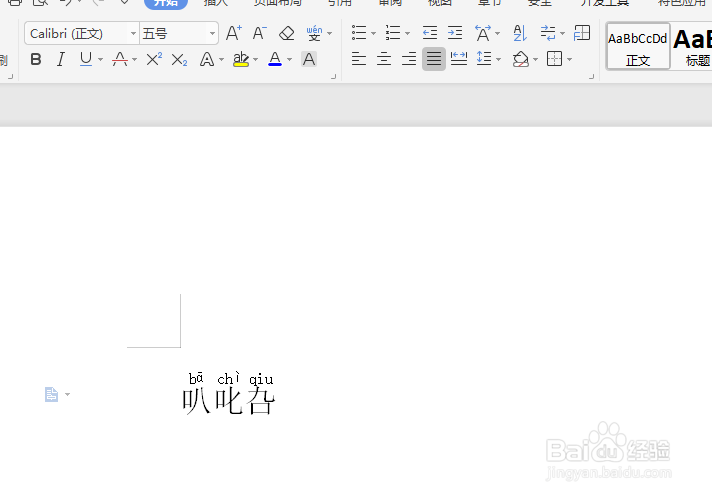Open the font color dropdown arrow
The height and width of the screenshot is (498, 712).
[289, 59]
